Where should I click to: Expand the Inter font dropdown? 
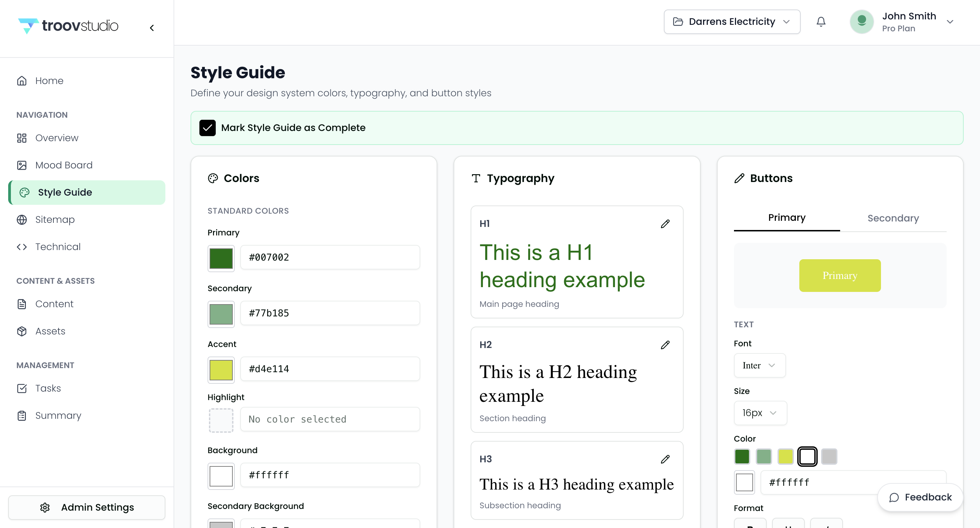pos(759,365)
